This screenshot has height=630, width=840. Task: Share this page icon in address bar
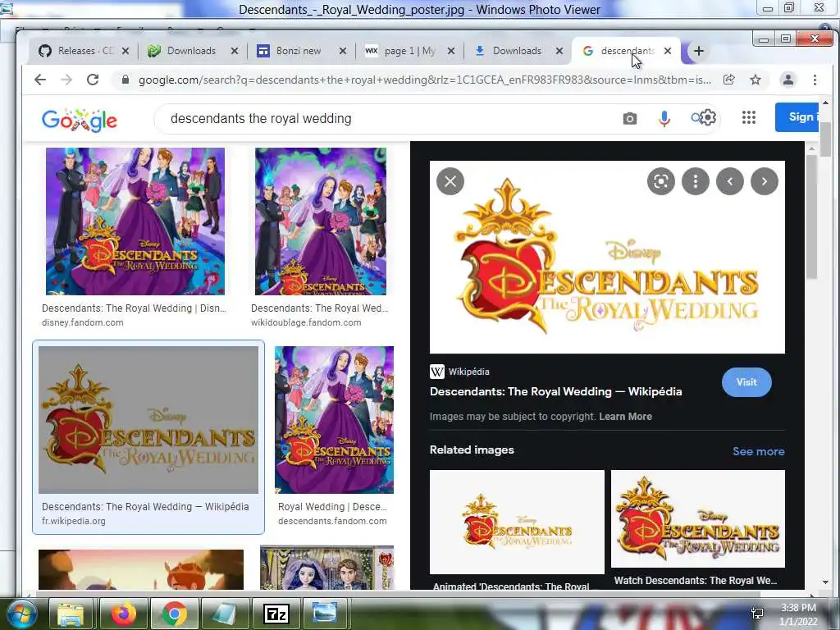point(729,80)
